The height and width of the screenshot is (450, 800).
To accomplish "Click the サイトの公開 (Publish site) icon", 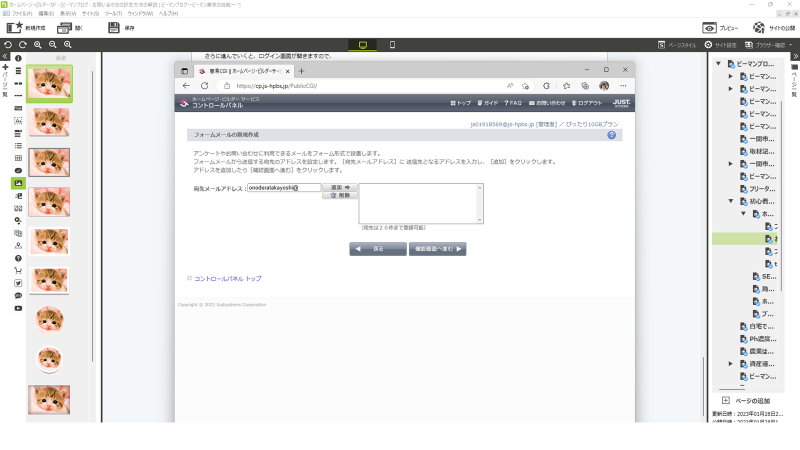I will tap(760, 28).
